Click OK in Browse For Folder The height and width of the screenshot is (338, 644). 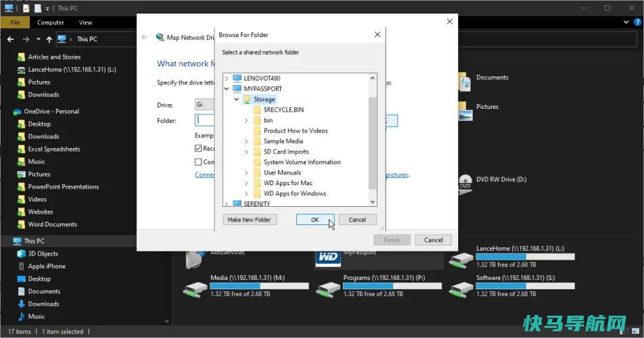pos(315,220)
